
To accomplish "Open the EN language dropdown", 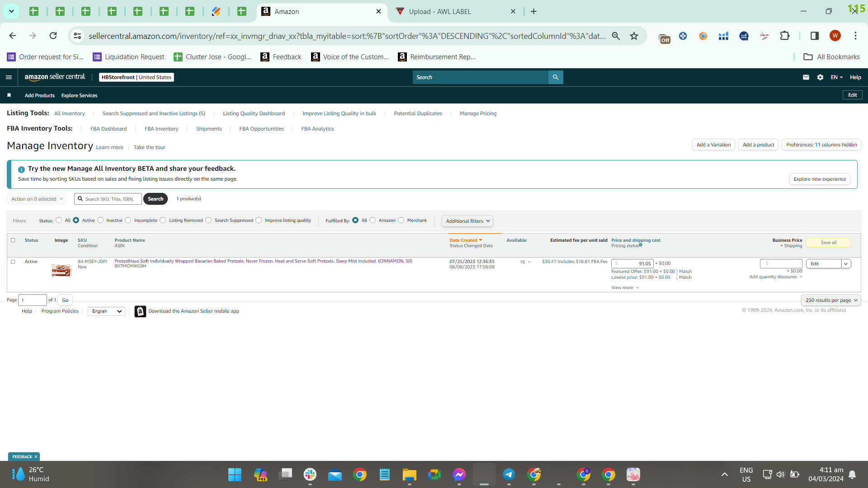I will 836,77.
